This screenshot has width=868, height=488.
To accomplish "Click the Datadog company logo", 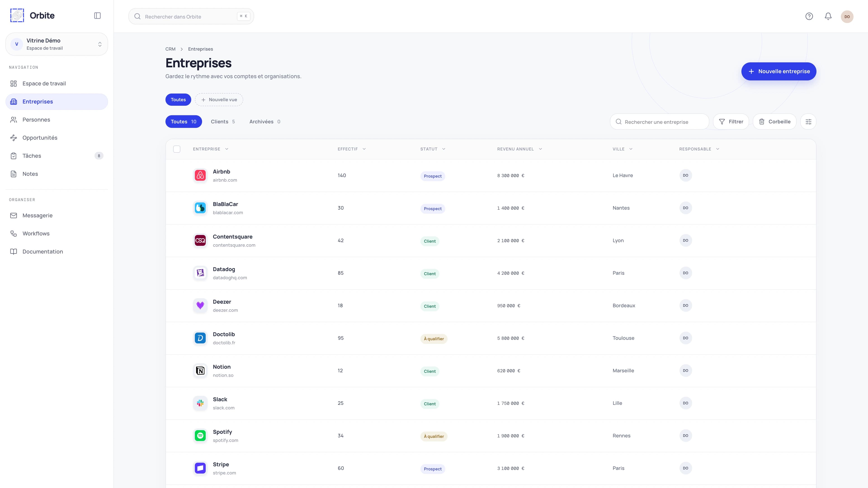I will click(200, 273).
